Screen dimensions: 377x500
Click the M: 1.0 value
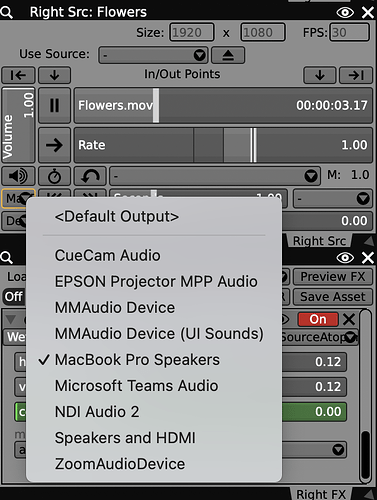348,175
